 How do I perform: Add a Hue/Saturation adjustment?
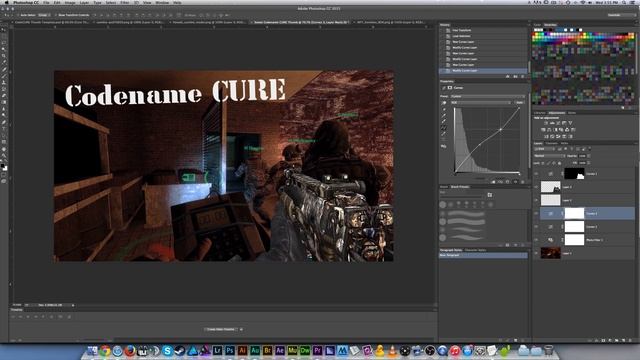(543, 129)
